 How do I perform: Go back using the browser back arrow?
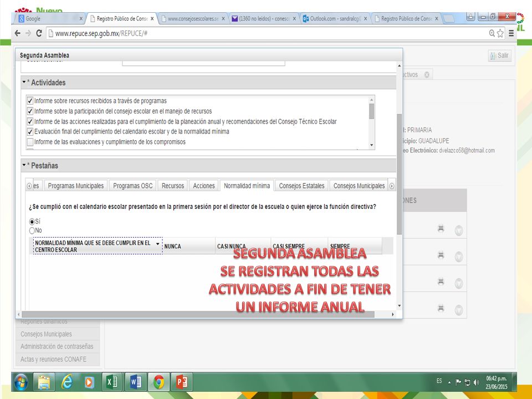click(18, 33)
